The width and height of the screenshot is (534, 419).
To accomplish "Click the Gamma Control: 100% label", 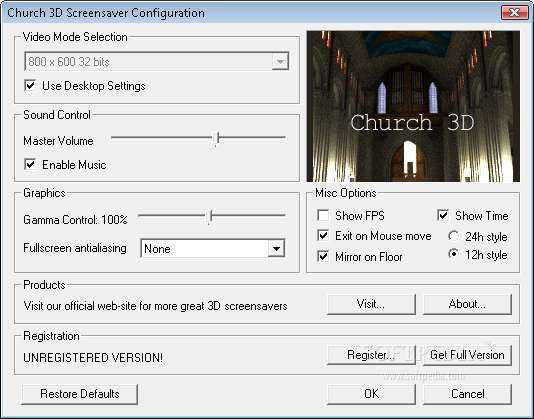I will click(x=75, y=220).
